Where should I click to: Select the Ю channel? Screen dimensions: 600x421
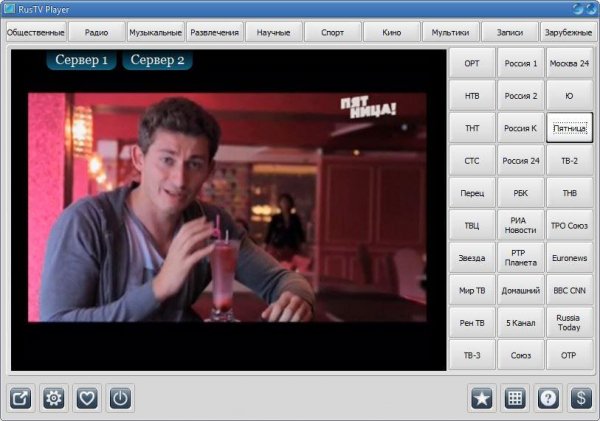(569, 96)
